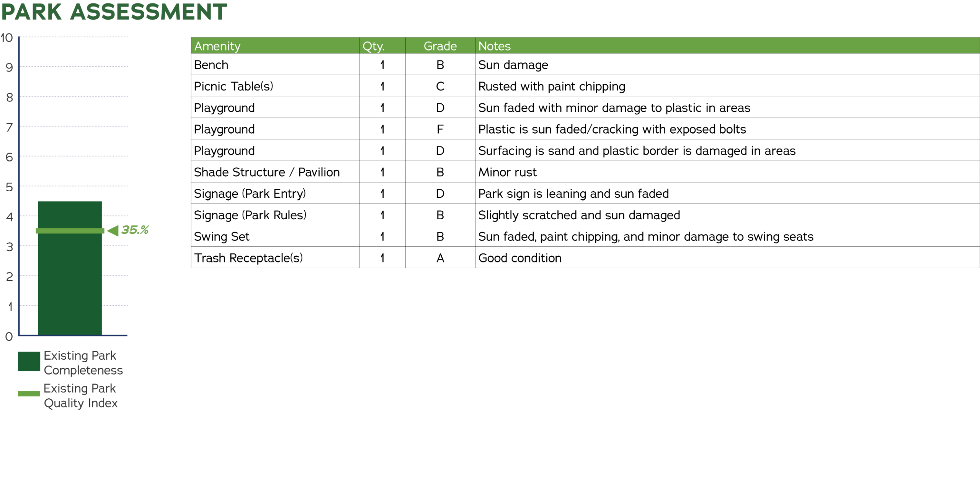Select the Bench amenity row cell
The width and height of the screenshot is (980, 479).
tap(211, 65)
